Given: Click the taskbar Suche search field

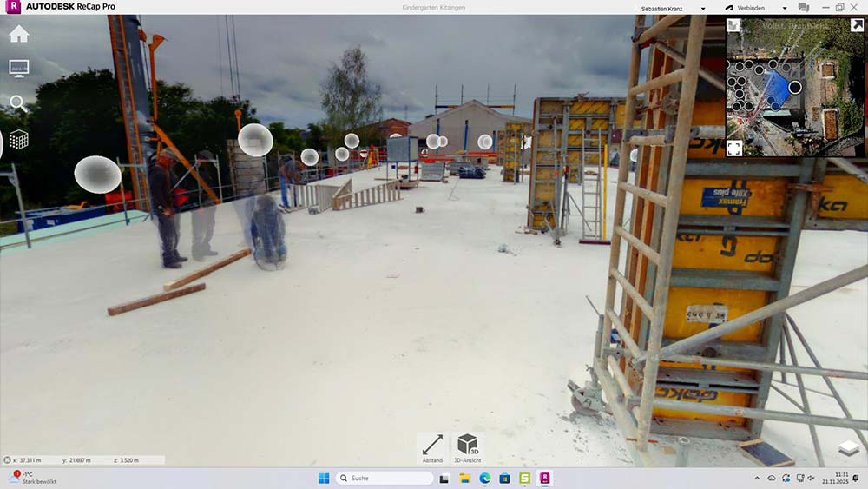Looking at the screenshot, I should pyautogui.click(x=385, y=478).
